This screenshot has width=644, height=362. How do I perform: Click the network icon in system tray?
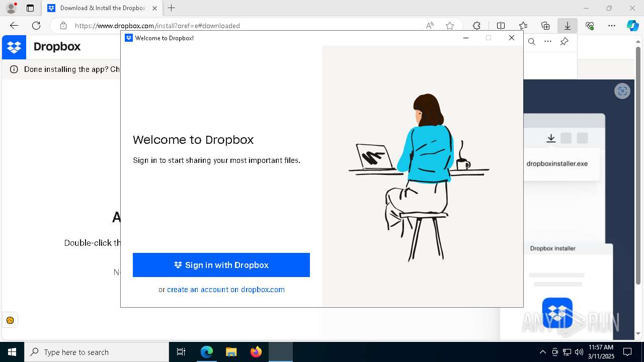[x=567, y=352]
